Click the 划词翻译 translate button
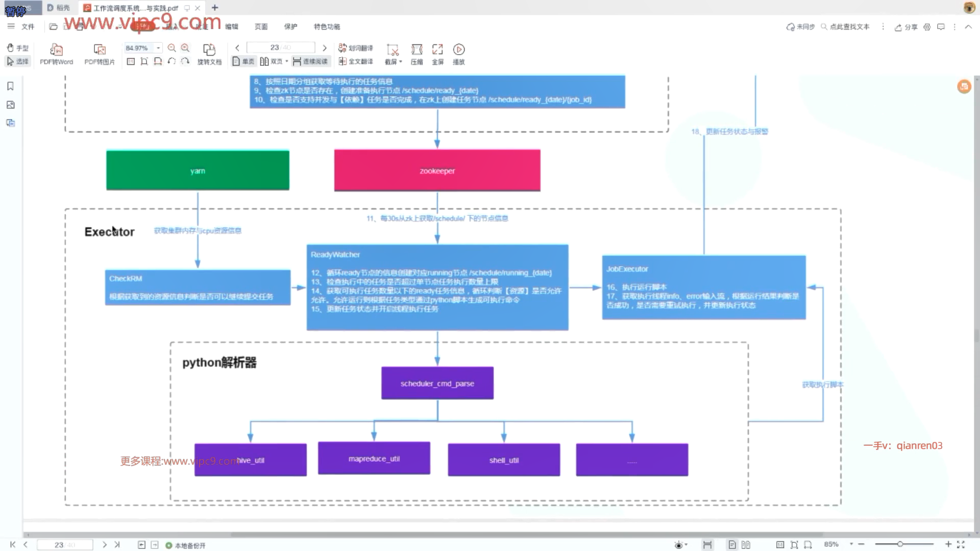 point(356,48)
